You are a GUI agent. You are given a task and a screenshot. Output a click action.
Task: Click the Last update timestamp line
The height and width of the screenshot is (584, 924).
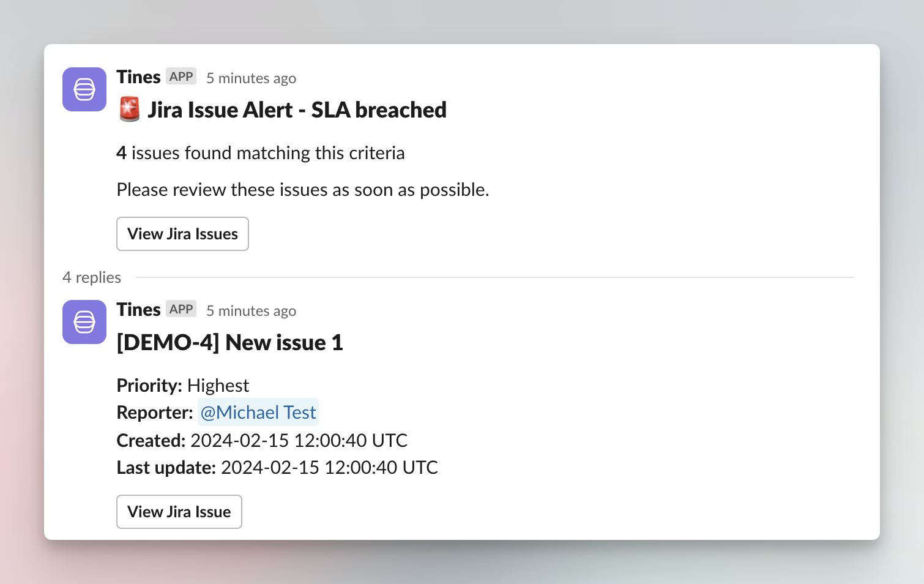click(x=277, y=467)
